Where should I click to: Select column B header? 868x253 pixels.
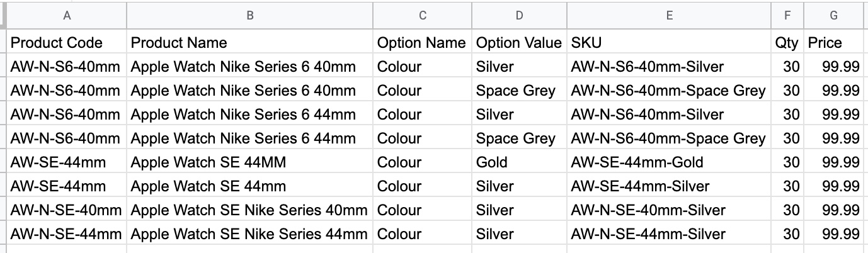(249, 16)
